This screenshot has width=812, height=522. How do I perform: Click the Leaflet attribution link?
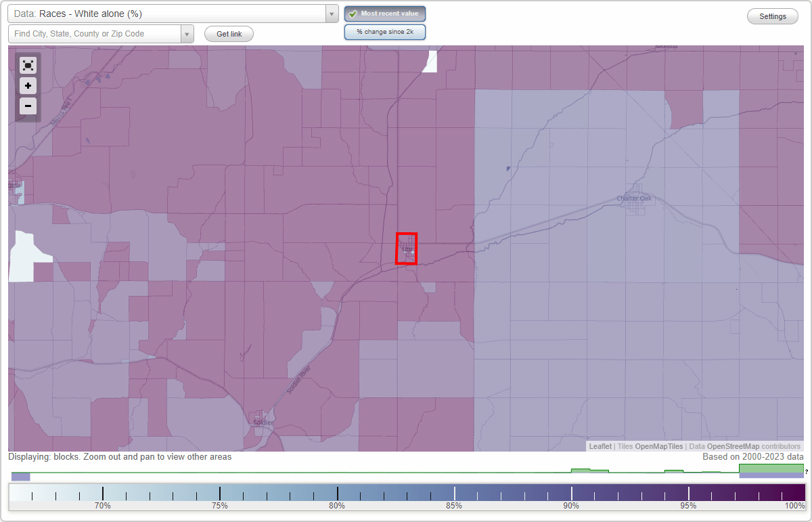coord(600,446)
